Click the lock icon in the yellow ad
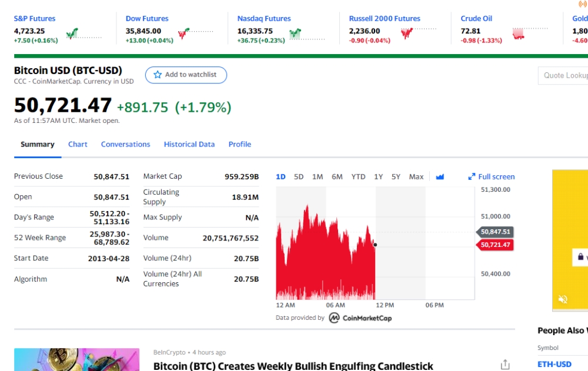This screenshot has width=588, height=371. (580, 257)
